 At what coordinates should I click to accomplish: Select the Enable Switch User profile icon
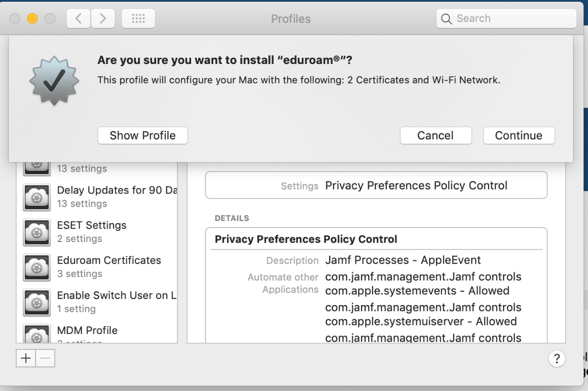tap(37, 302)
